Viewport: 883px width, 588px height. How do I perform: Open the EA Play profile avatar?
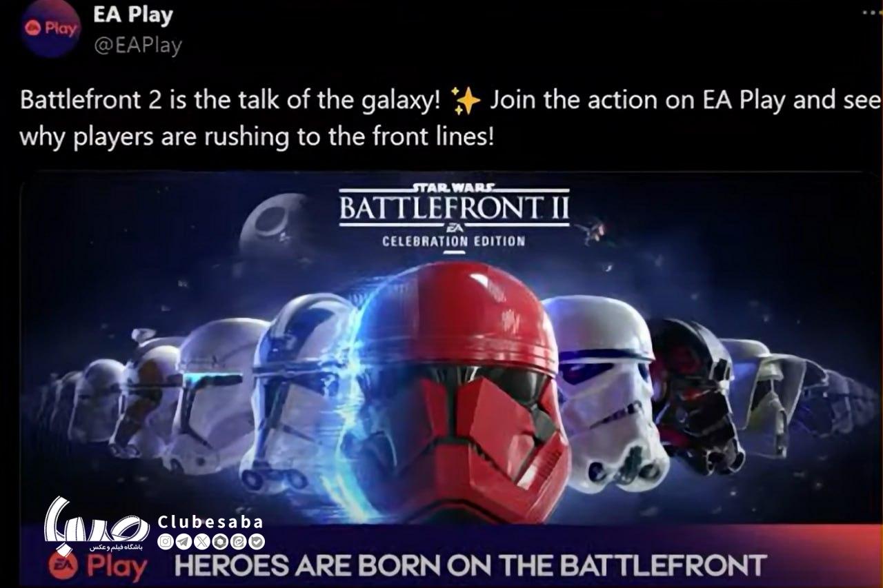tap(52, 28)
